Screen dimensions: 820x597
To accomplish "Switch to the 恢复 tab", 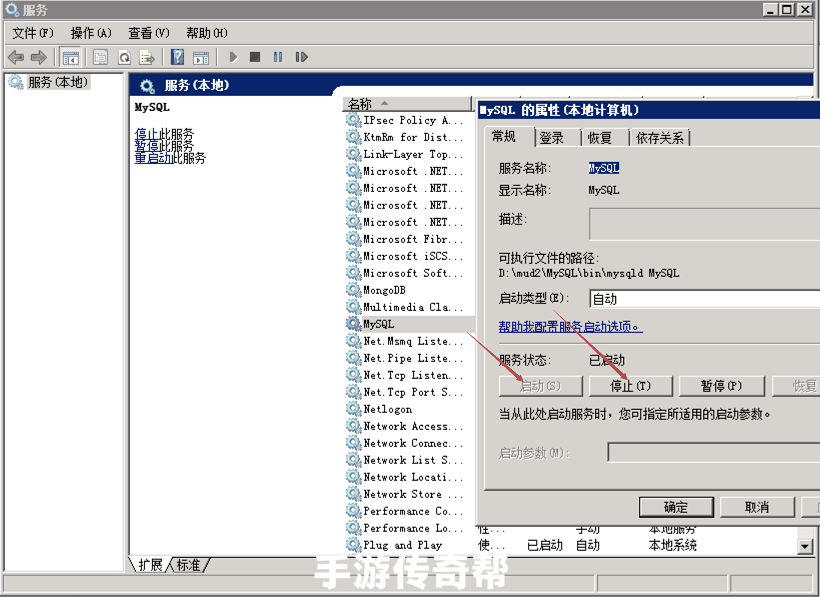I will 600,138.
